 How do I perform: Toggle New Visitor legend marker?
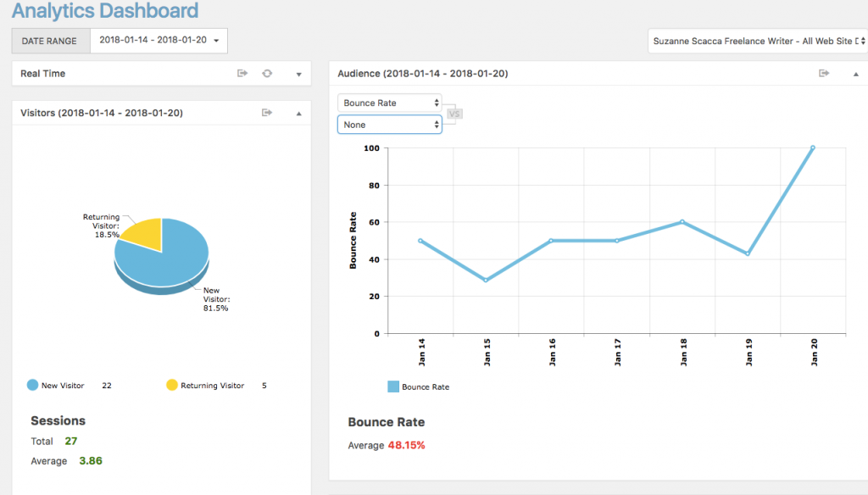pyautogui.click(x=32, y=386)
